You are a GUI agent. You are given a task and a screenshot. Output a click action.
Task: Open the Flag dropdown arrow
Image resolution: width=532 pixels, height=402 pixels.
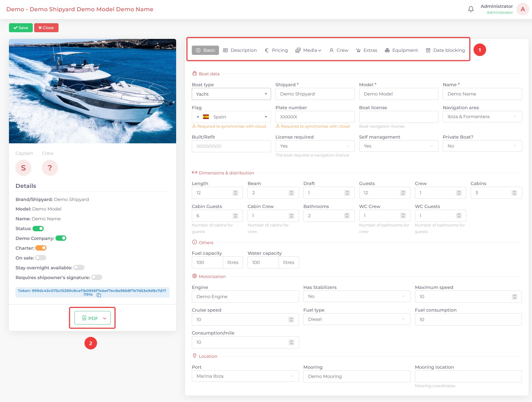[x=266, y=117]
